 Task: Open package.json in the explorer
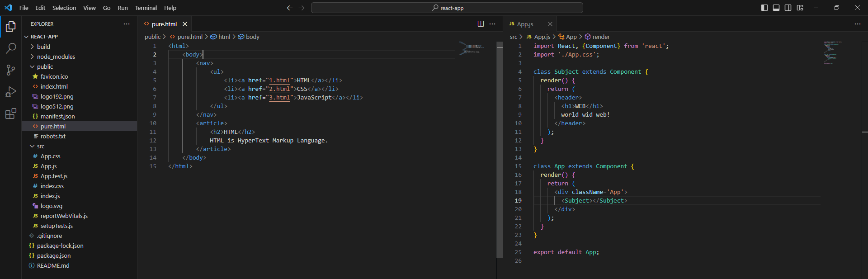[53, 255]
